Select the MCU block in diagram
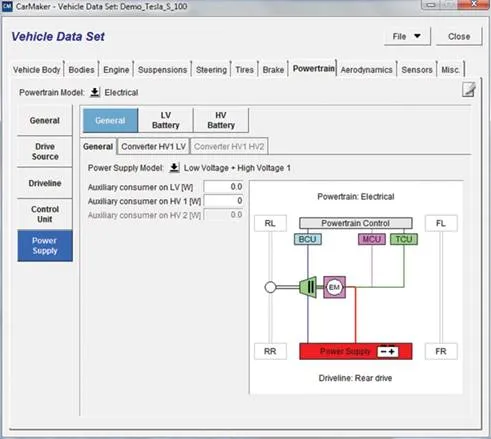This screenshot has height=439, width=491. pos(372,239)
